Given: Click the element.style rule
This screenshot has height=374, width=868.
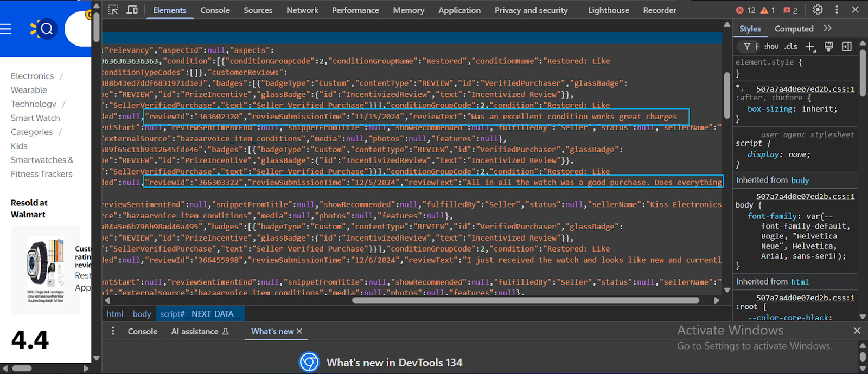Looking at the screenshot, I should (x=769, y=62).
